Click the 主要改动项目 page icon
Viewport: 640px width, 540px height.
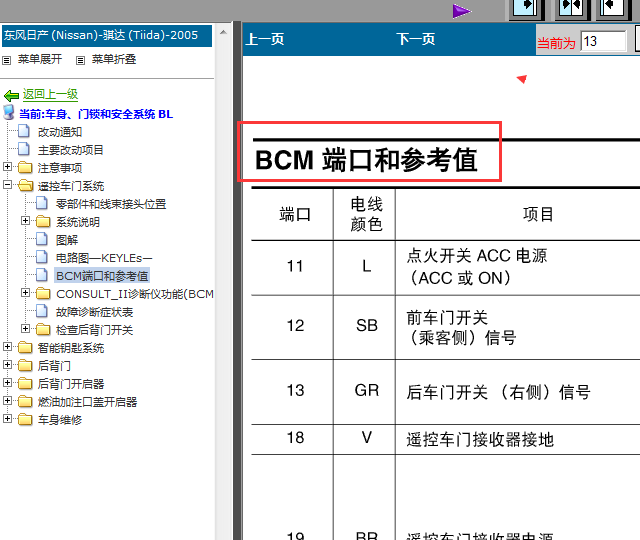(24, 149)
